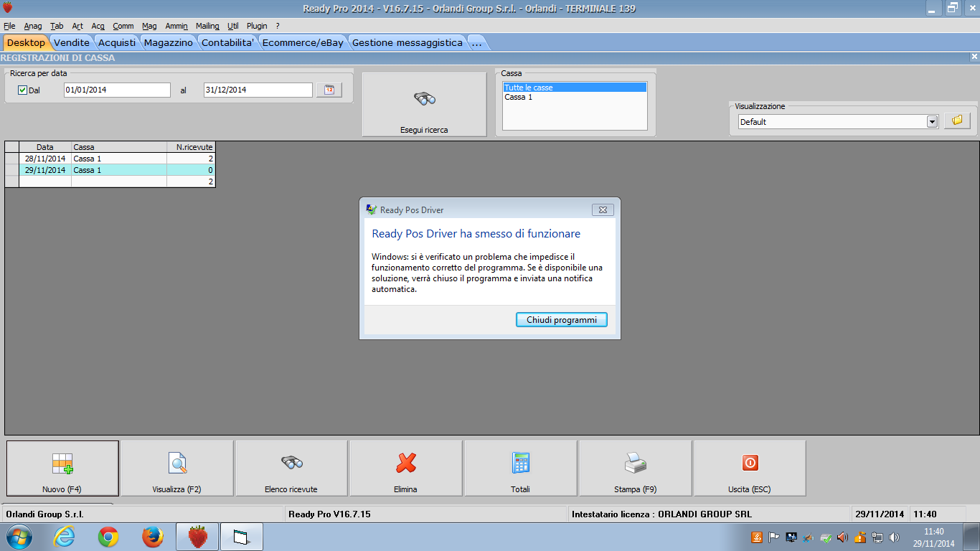The image size is (980, 551).
Task: Open the network connection tray icon
Action: [x=877, y=537]
